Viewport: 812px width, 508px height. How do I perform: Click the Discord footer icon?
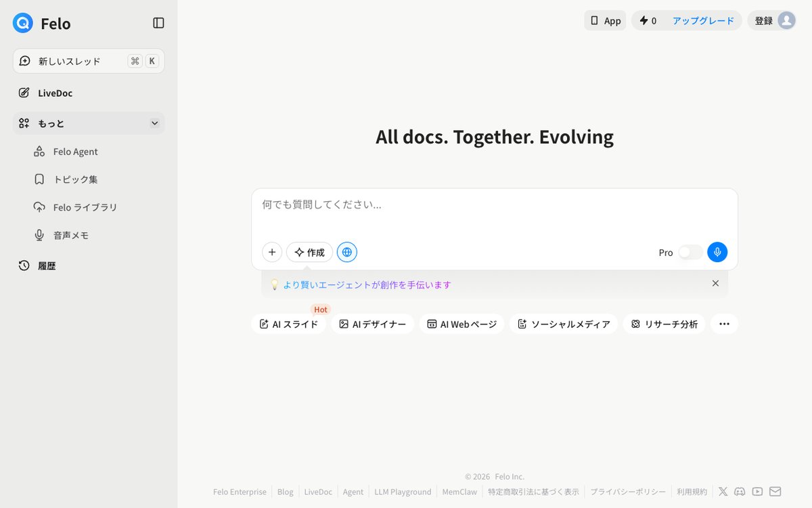click(x=740, y=492)
